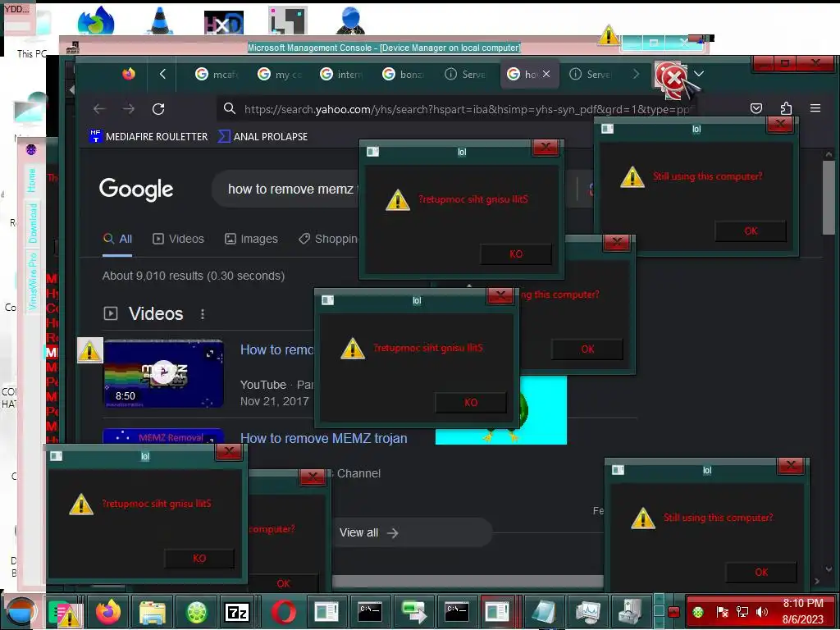The image size is (840, 630).
Task: Open the VLC cone desktop icon
Action: [x=159, y=21]
